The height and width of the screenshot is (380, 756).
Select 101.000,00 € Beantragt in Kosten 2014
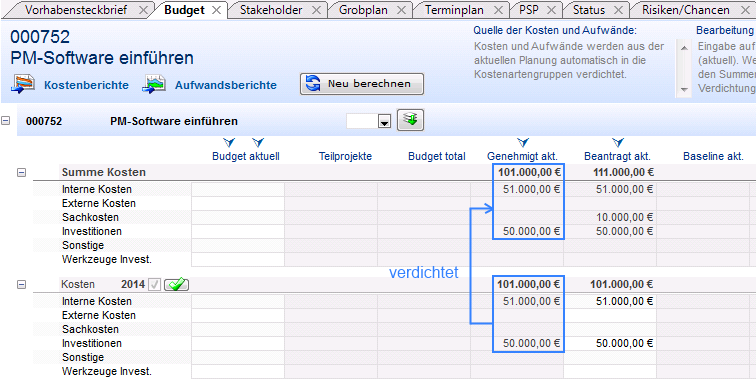coord(621,285)
